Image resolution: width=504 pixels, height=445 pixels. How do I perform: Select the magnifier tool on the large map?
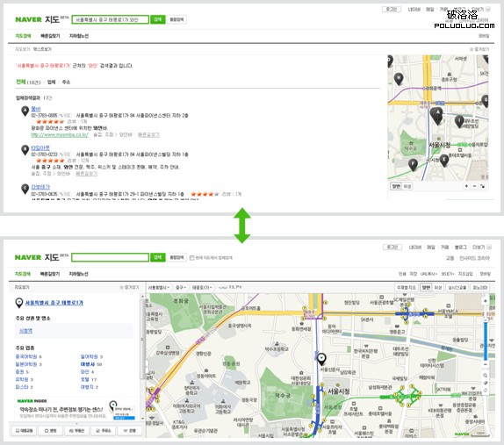click(486, 376)
